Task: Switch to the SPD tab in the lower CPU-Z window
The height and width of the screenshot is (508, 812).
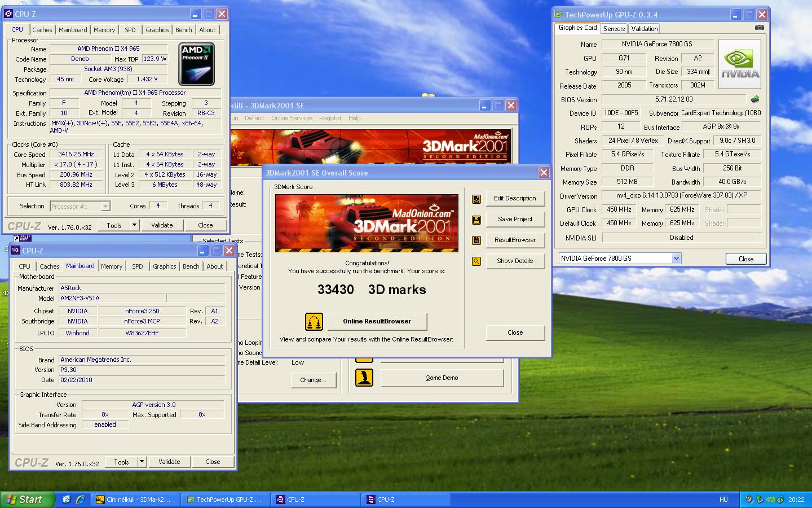Action: point(137,266)
